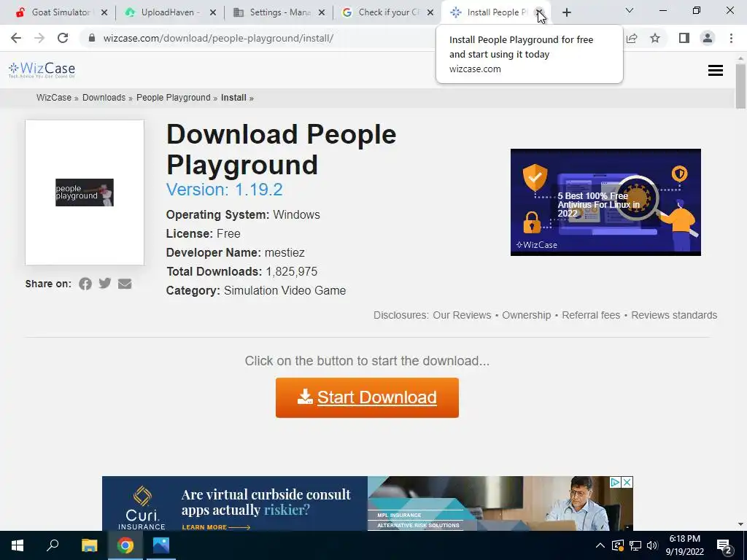Screen dimensions: 747x560
Task: Close the Check if your Chrome tab
Action: [x=430, y=13]
